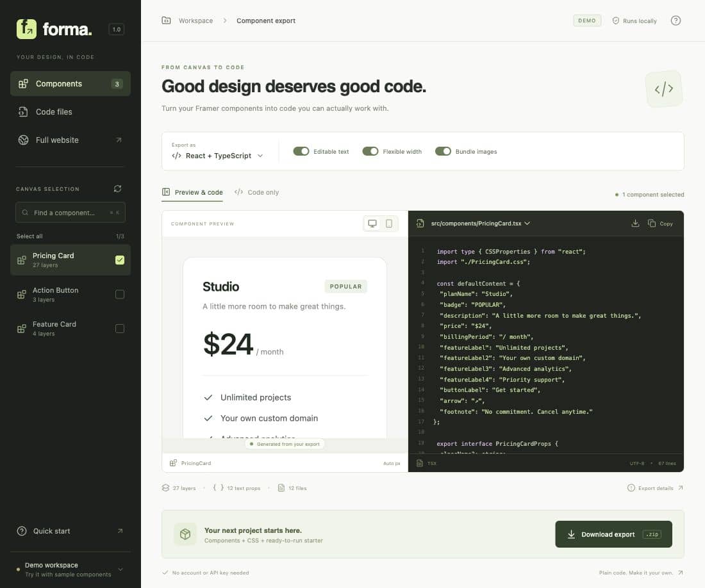Screen dimensions: 705x588
Task: Go to Workspace breadcrumb
Action: pyautogui.click(x=195, y=20)
